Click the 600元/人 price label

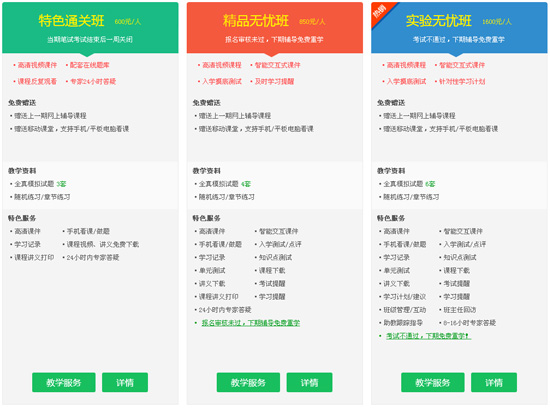[x=128, y=22]
